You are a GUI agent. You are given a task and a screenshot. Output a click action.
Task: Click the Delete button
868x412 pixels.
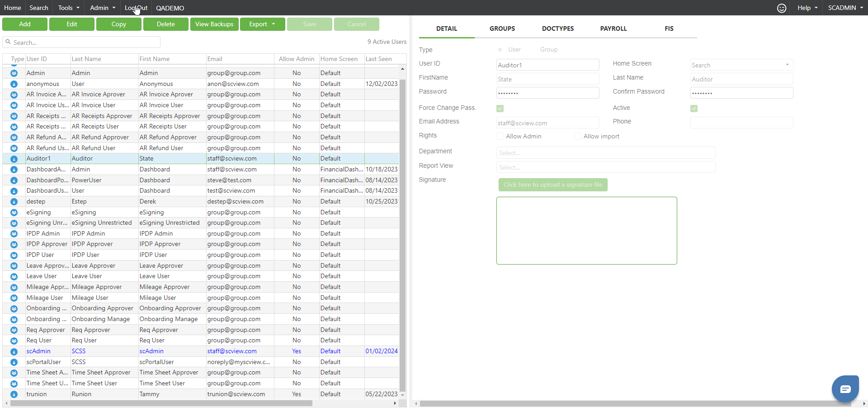pos(166,24)
